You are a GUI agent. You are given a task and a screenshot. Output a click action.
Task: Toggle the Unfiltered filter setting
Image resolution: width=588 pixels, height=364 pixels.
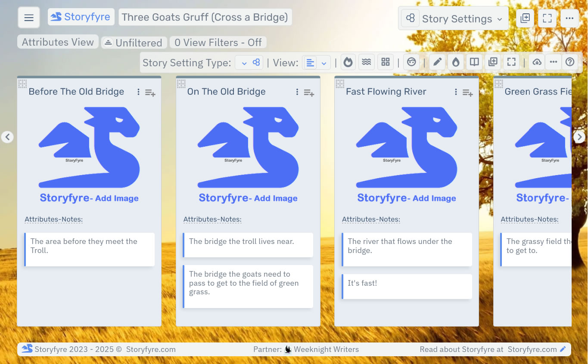[134, 42]
